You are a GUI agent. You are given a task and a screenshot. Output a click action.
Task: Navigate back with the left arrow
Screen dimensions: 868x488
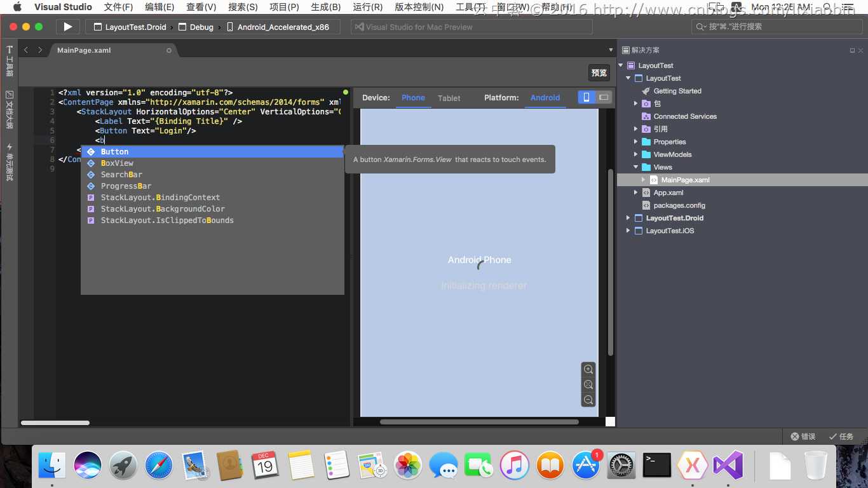coord(26,50)
